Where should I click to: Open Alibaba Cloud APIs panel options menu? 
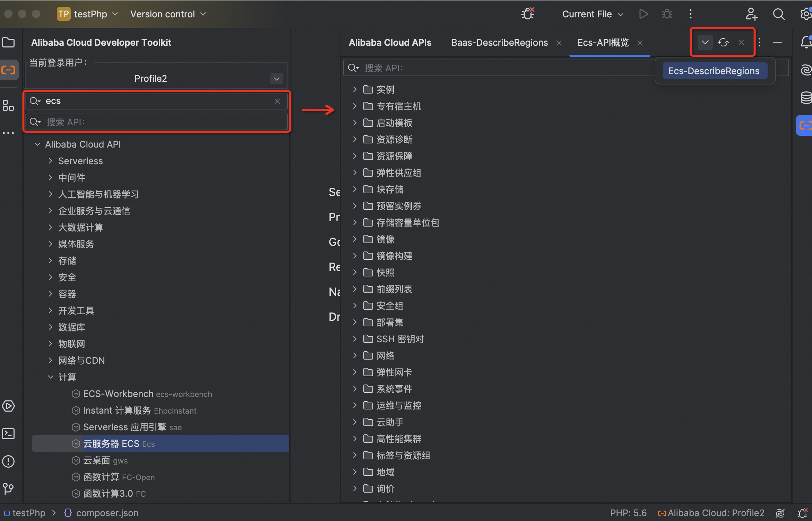point(759,43)
